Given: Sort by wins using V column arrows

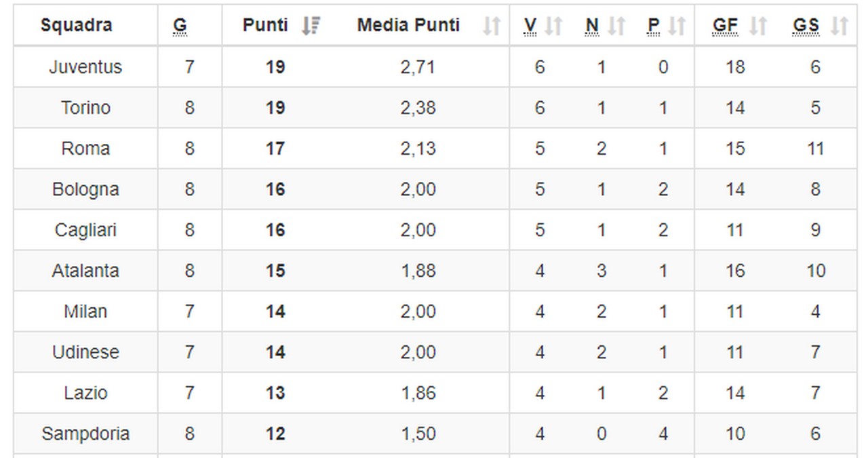Looking at the screenshot, I should (553, 26).
